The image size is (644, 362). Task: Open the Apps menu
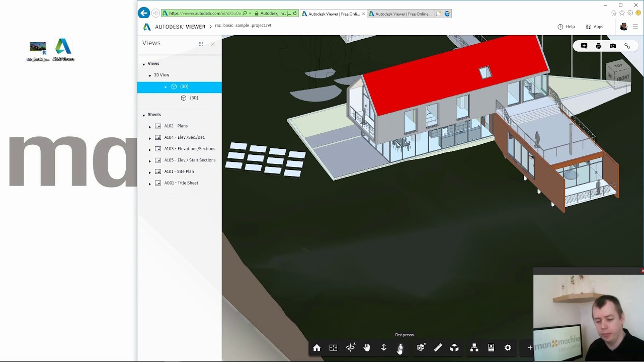tap(594, 27)
